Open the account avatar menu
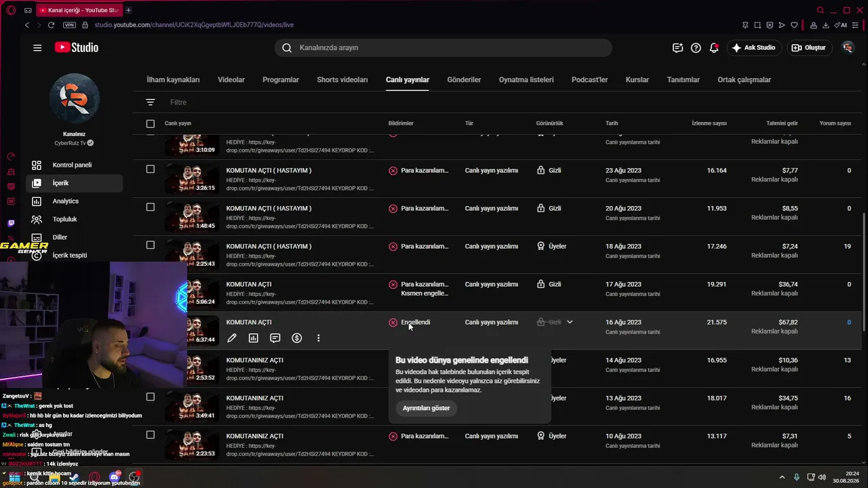This screenshot has width=868, height=488. pyautogui.click(x=848, y=47)
